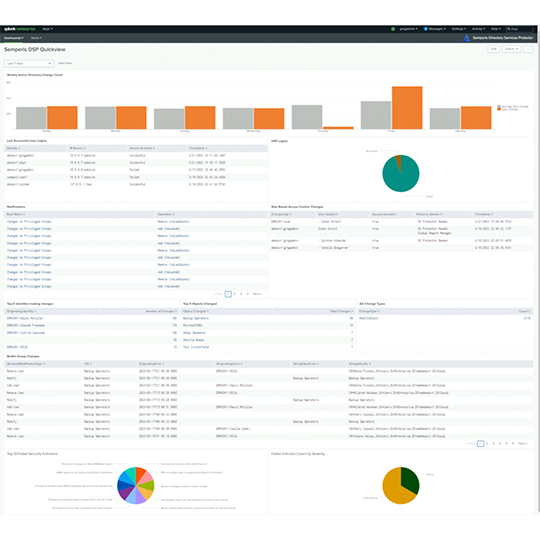Click the Splunk Enterprise logo
Image resolution: width=540 pixels, height=540 pixels.
tap(20, 29)
